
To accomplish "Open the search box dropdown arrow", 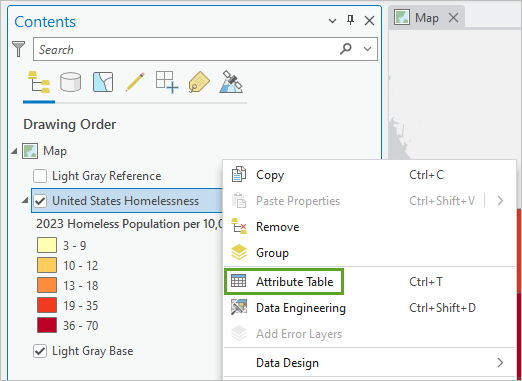I will 367,49.
